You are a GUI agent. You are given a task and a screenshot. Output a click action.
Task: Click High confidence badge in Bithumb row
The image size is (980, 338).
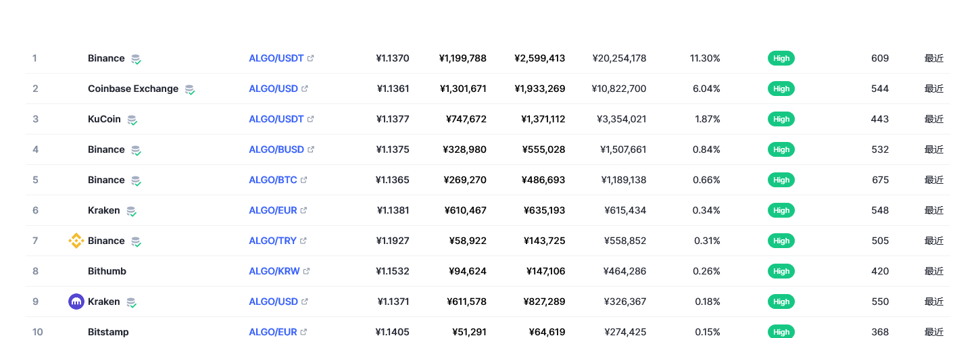click(781, 271)
